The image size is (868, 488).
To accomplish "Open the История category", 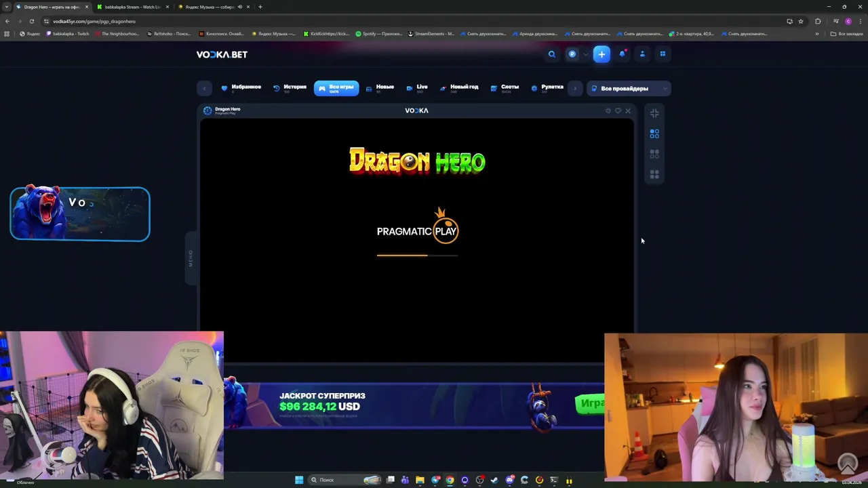I will 290,88.
